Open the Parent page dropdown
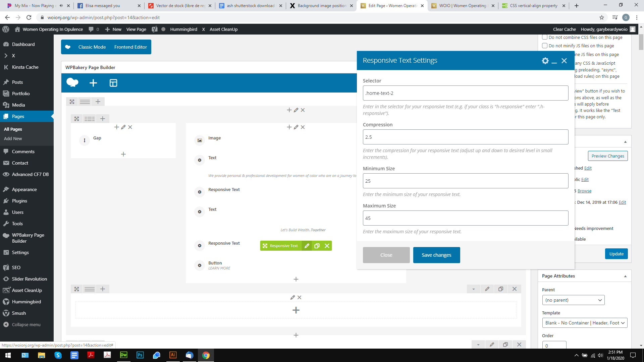Viewport: 644px width, 362px height. (573, 300)
